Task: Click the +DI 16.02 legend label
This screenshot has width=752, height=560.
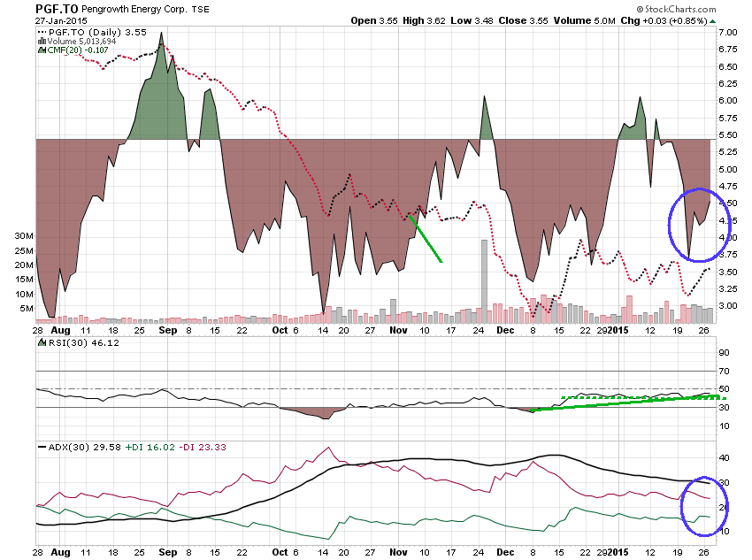Action: coord(150,447)
